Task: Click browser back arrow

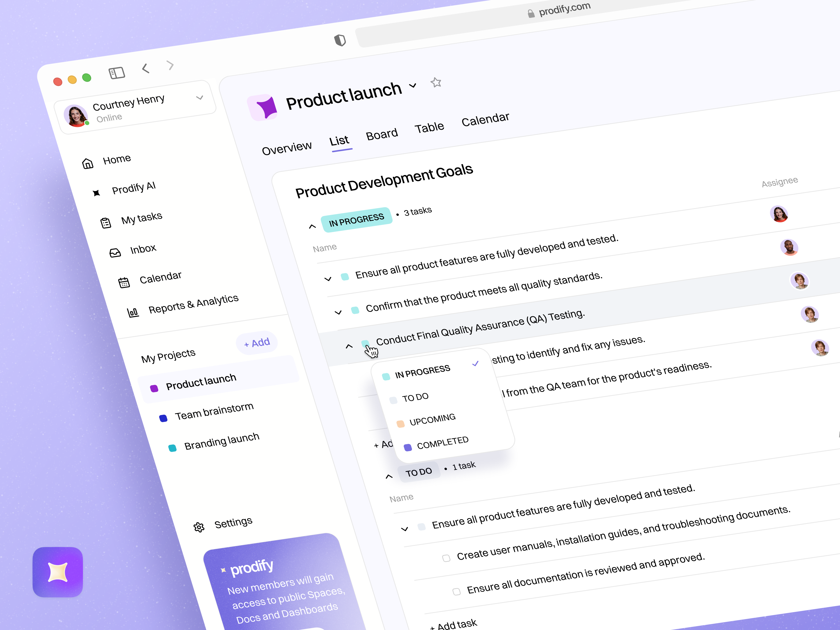Action: 146,68
